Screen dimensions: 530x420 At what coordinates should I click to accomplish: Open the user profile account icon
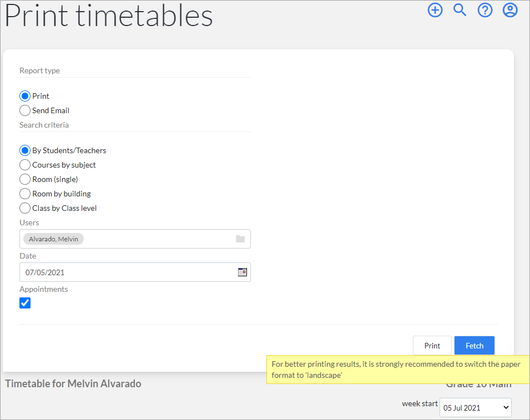pos(510,10)
